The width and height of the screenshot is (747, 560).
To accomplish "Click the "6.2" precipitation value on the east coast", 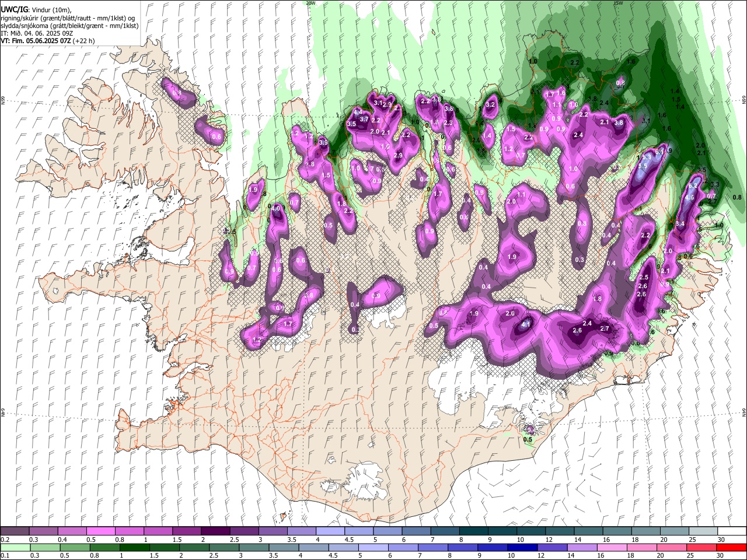I will [x=693, y=185].
